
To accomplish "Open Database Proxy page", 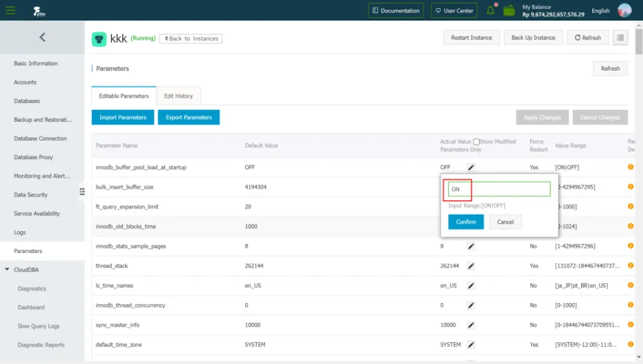I will coord(33,157).
